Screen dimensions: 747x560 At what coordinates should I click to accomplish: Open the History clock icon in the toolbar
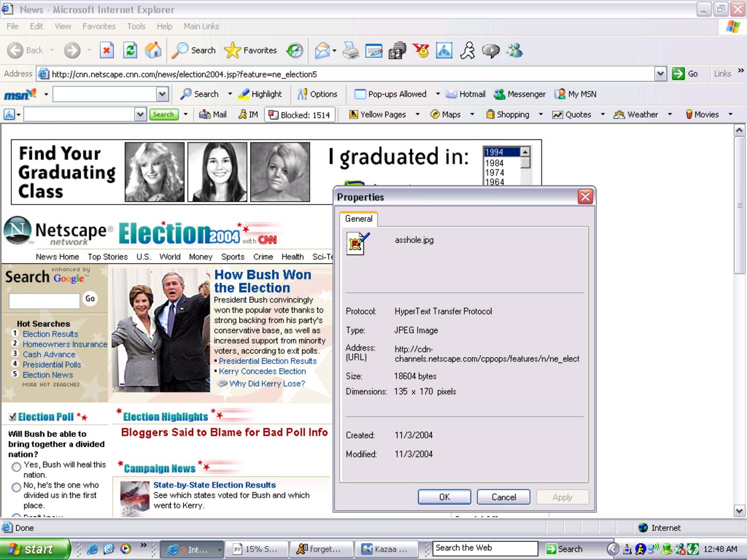coord(295,51)
